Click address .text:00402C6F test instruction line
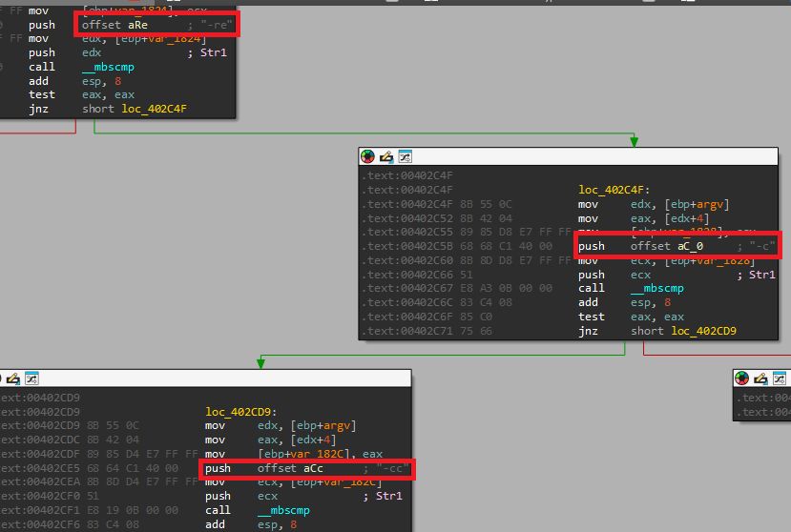The height and width of the screenshot is (532, 791). pos(591,317)
